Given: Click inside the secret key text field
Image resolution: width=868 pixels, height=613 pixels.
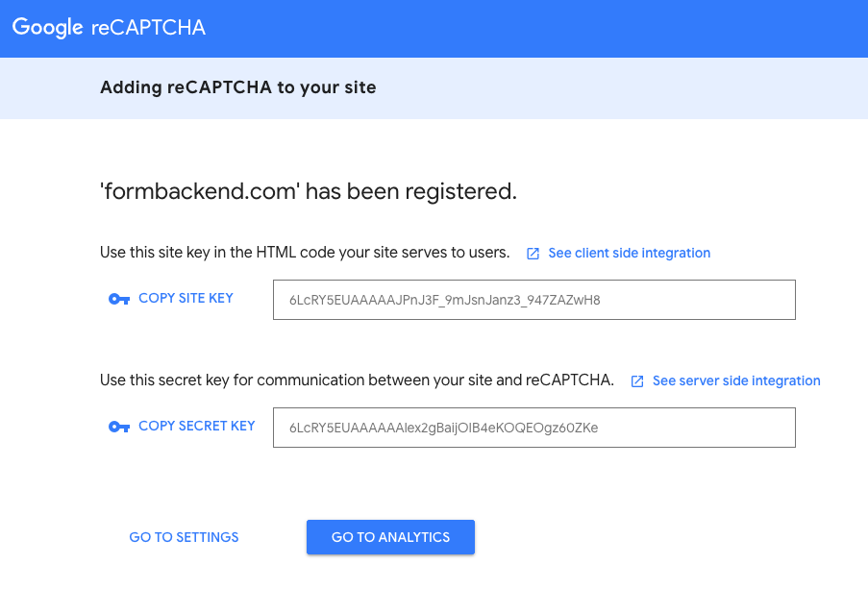Looking at the screenshot, I should 534,428.
